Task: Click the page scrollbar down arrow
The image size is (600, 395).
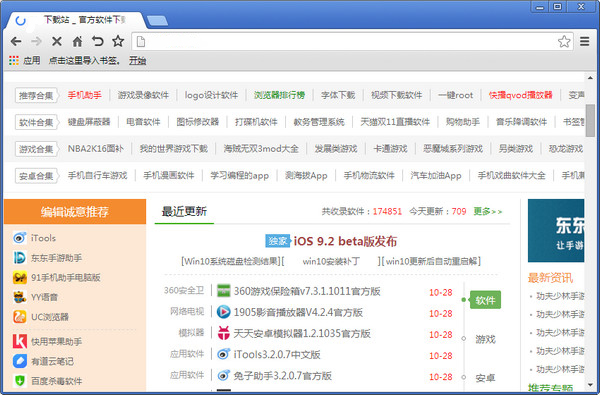Action: click(x=590, y=385)
